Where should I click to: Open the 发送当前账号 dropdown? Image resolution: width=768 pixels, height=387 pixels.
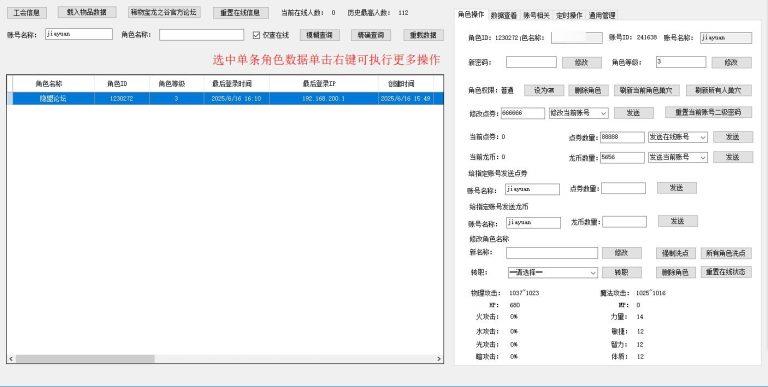point(678,158)
